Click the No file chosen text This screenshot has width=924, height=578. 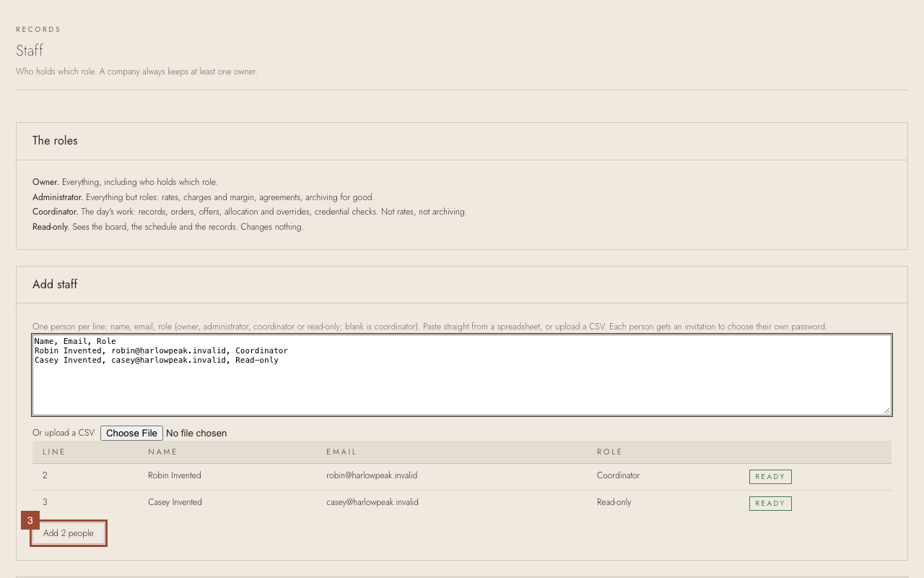(x=196, y=433)
